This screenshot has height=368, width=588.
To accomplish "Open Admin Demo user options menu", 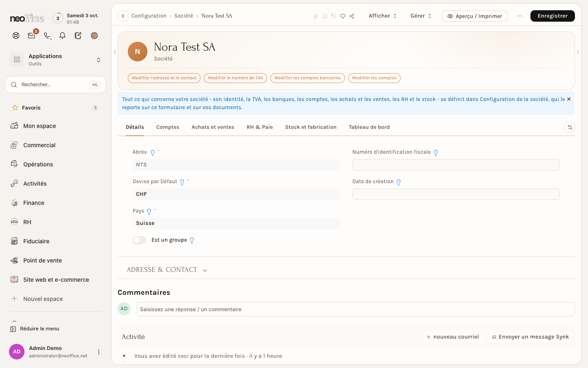I will click(98, 352).
